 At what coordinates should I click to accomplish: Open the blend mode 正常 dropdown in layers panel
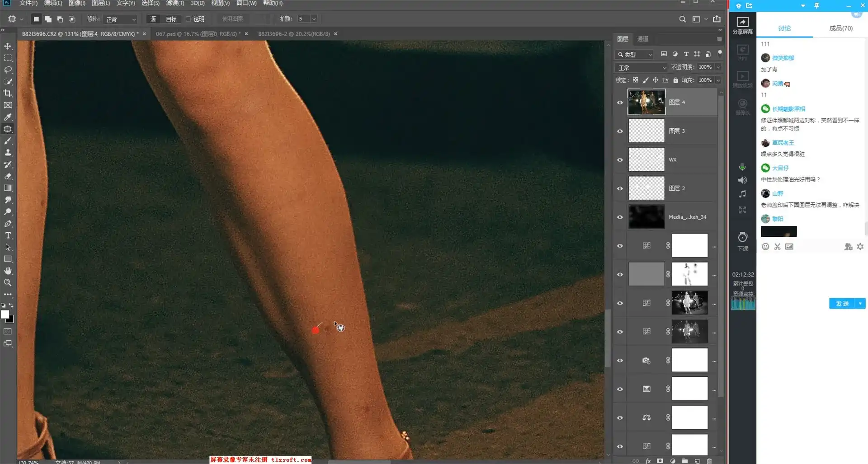pyautogui.click(x=641, y=67)
